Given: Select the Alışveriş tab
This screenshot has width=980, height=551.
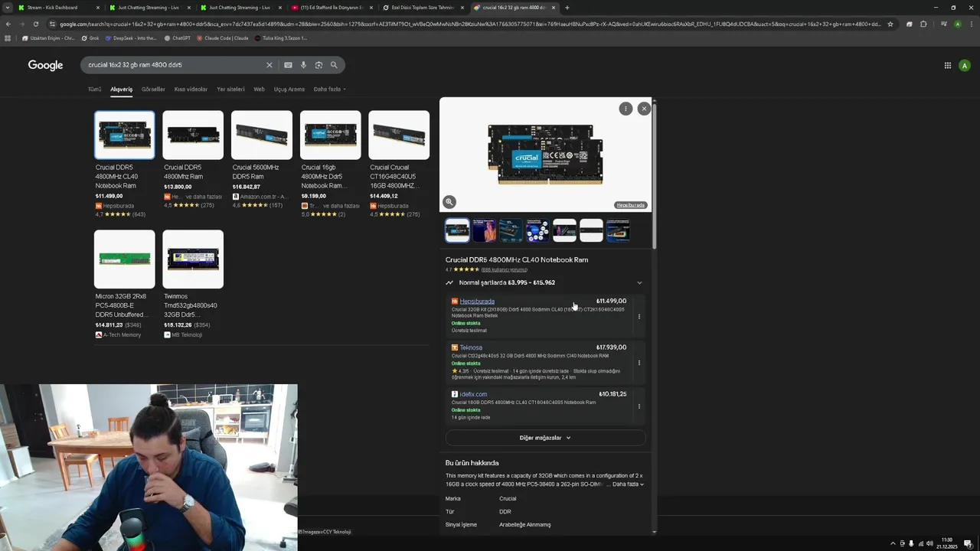Looking at the screenshot, I should tap(121, 89).
